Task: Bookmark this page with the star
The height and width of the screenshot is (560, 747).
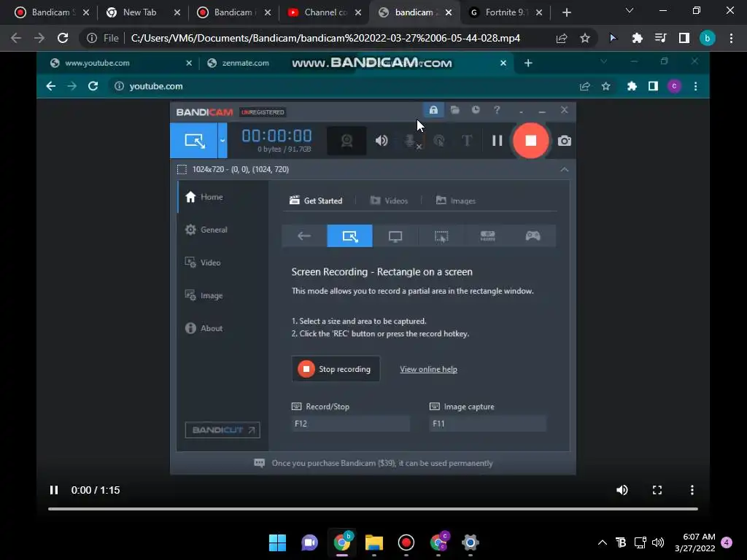Action: (585, 38)
